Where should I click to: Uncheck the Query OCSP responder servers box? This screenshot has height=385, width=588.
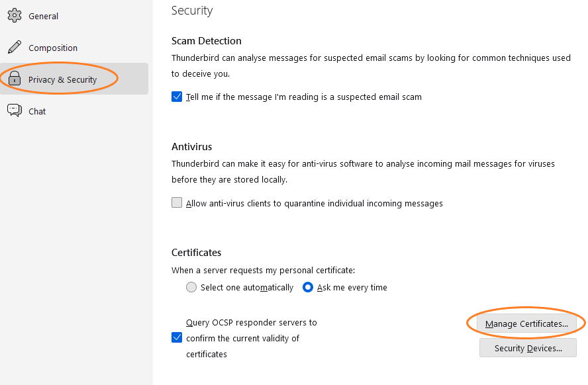[x=177, y=337]
